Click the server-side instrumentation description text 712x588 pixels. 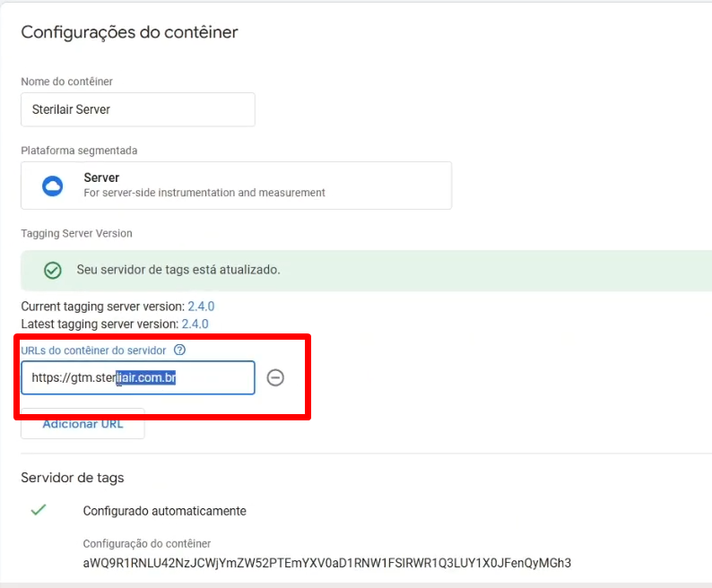(x=204, y=193)
